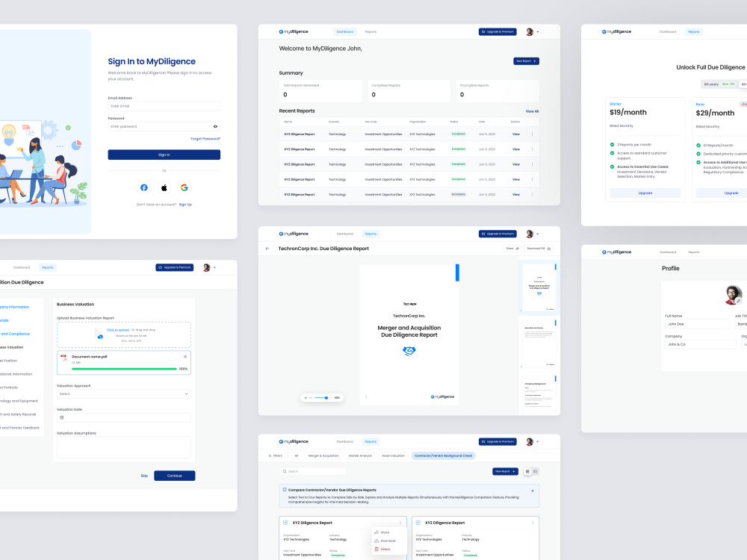Open profile dropdown on Business Valuation screen
The width and height of the screenshot is (747, 560).
[210, 267]
